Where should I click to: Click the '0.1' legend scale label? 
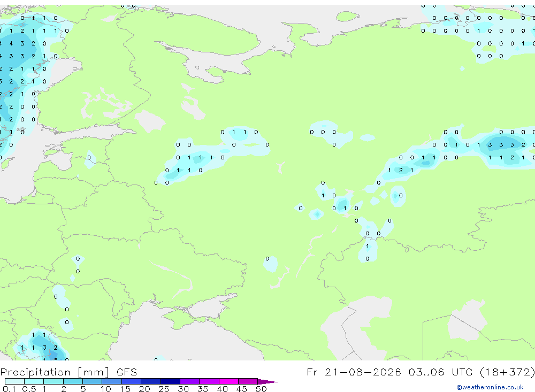(x=9, y=389)
